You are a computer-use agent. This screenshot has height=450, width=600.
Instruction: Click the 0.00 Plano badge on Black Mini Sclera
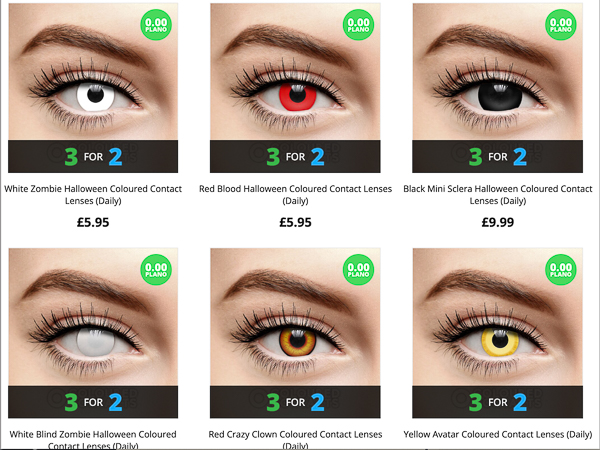561,25
